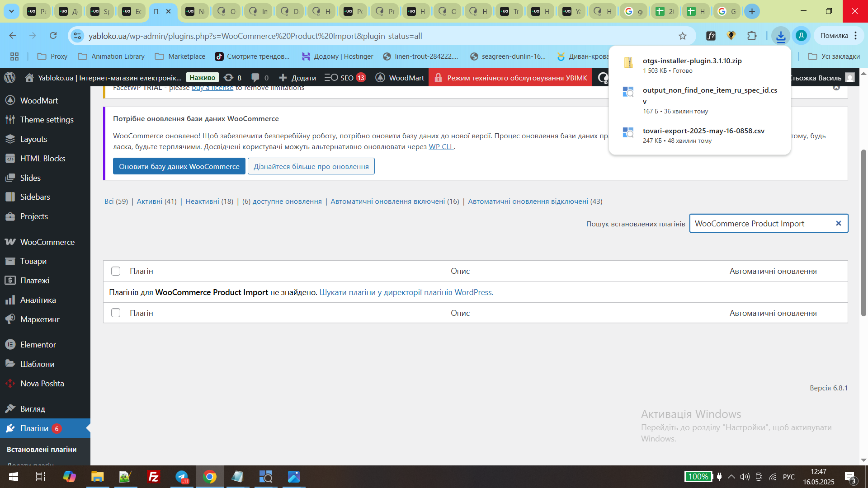This screenshot has height=488, width=868.
Task: Open Windows Start menu
Action: 13,477
